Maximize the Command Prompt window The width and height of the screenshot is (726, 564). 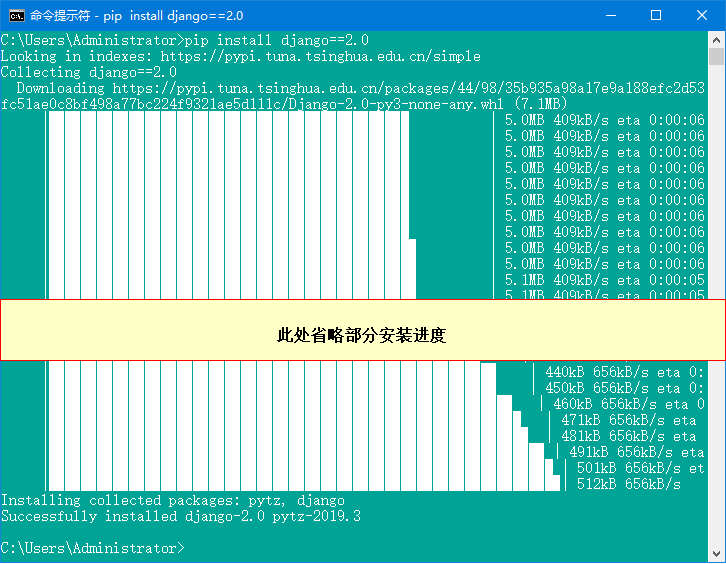click(x=656, y=16)
